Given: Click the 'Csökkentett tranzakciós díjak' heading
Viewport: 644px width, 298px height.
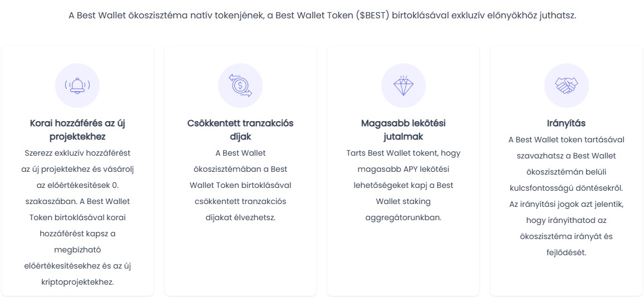Looking at the screenshot, I should [240, 130].
